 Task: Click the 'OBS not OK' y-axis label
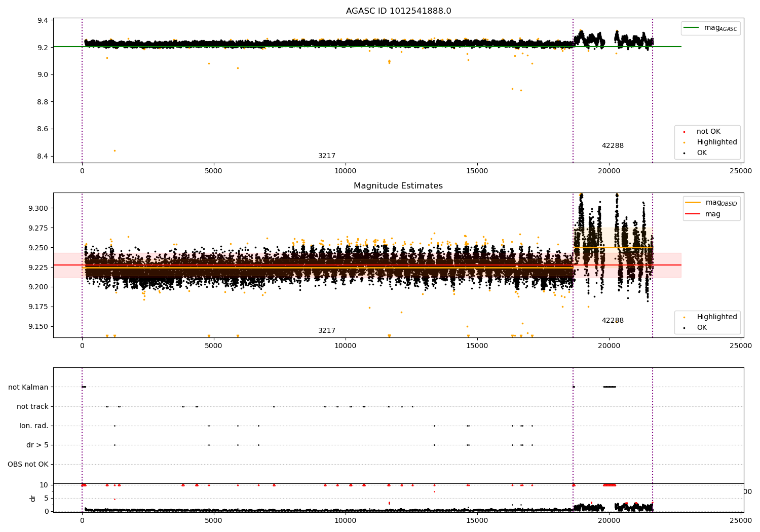[x=28, y=464]
